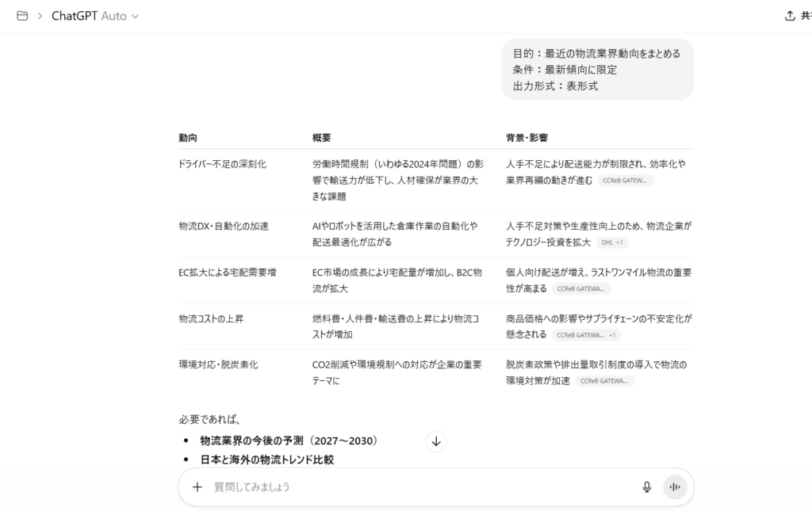Open the DHL +1 source chip

[612, 242]
